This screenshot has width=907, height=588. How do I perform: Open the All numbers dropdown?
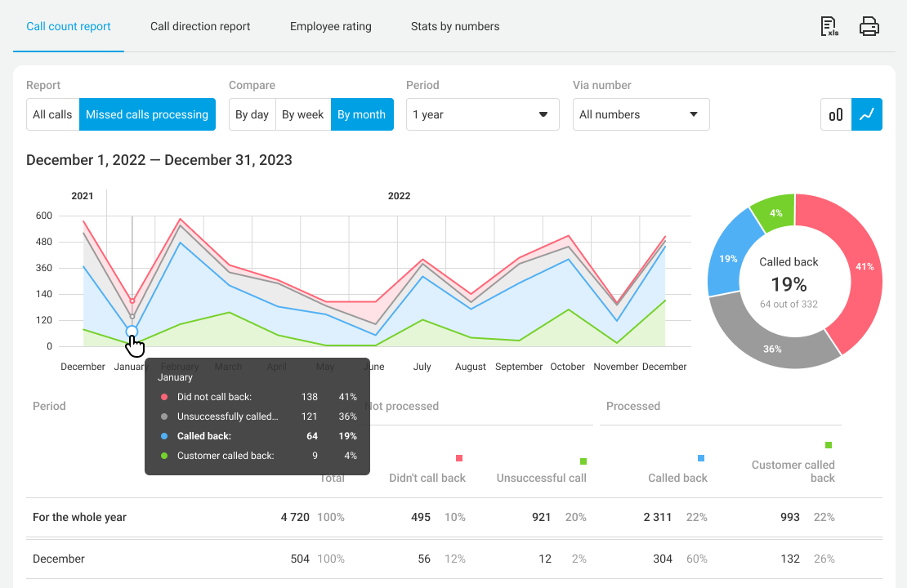click(641, 114)
